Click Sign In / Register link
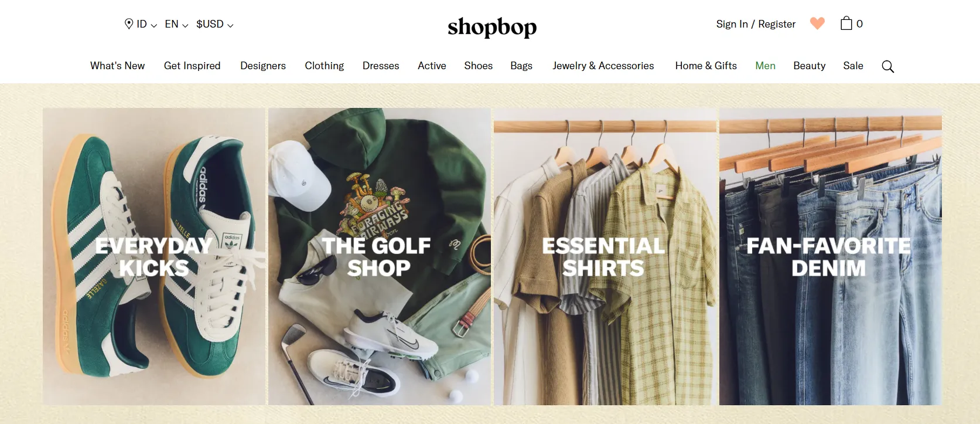980x424 pixels. [756, 24]
